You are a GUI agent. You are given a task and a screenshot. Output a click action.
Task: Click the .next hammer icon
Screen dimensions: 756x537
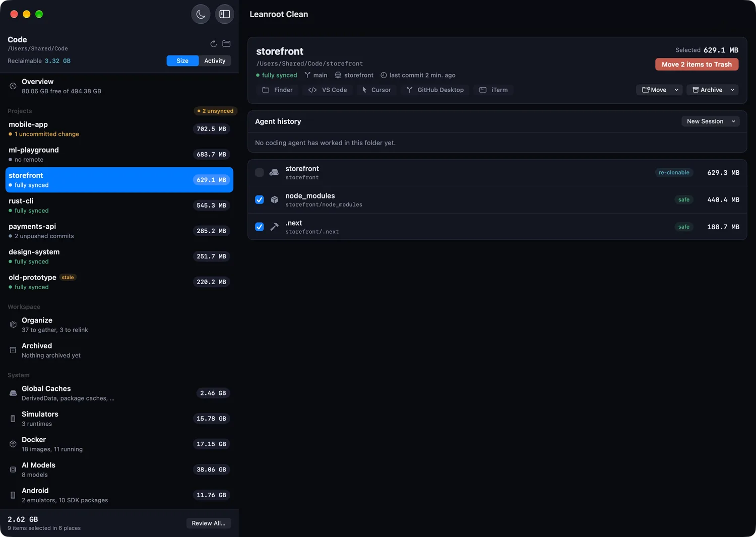coord(274,227)
